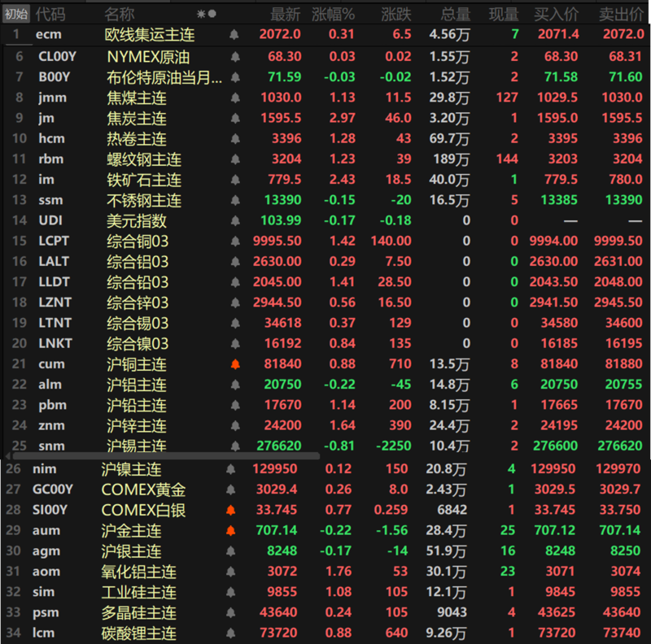The width and height of the screenshot is (651, 644).
Task: Select the psm code cell
Action: tap(46, 613)
